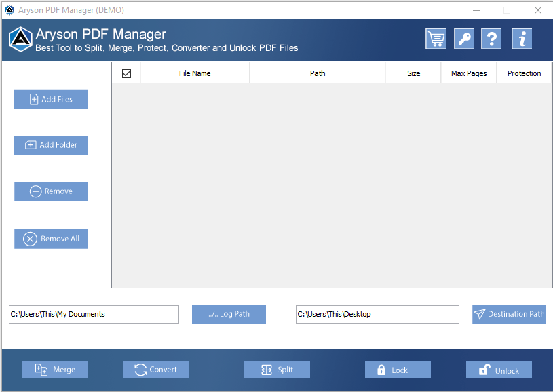
Task: Sort by the File Name column header
Action: tap(195, 73)
